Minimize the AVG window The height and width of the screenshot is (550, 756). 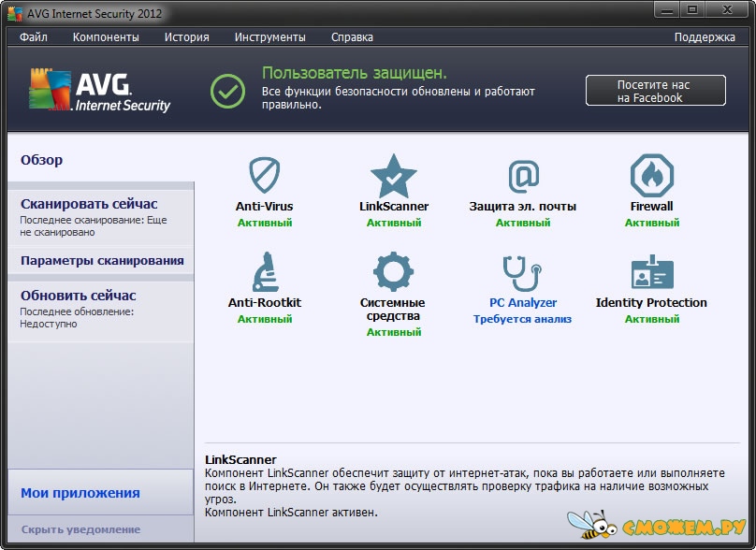pos(667,9)
